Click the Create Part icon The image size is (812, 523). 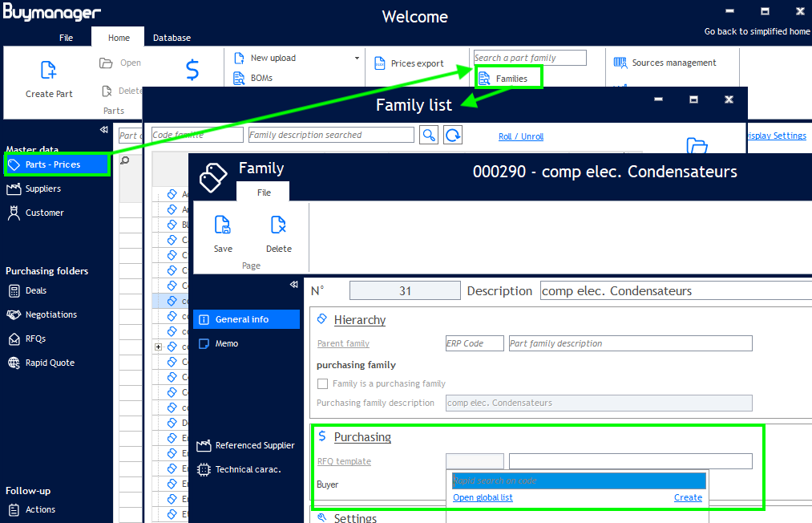pos(48,71)
